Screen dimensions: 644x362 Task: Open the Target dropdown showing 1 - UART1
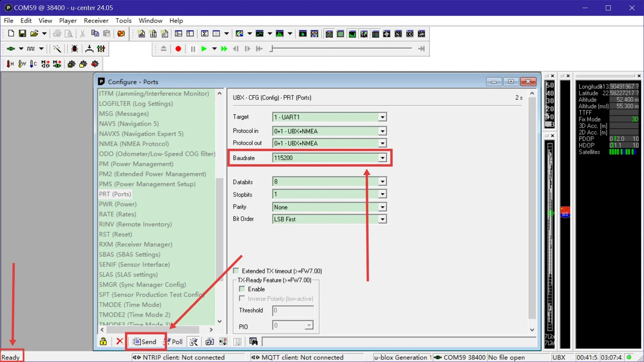click(x=382, y=117)
